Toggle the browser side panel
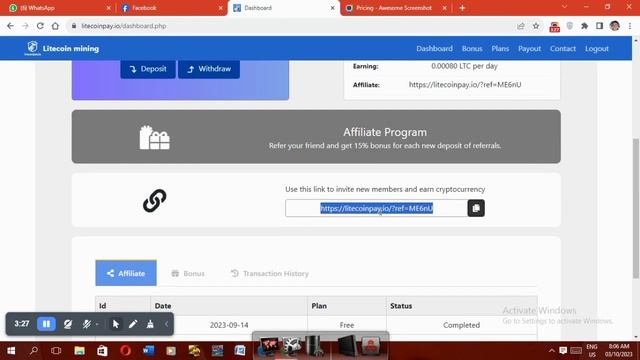640x360 pixels. click(x=599, y=26)
